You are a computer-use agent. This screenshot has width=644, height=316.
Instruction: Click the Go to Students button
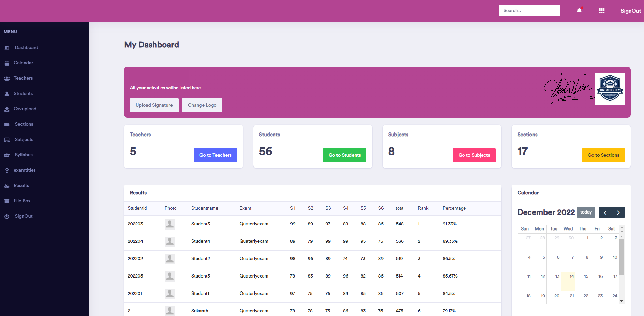344,155
